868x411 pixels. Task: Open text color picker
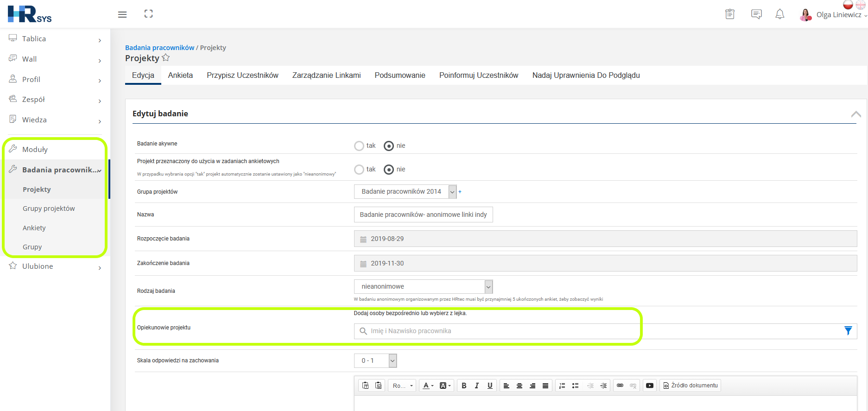point(428,386)
